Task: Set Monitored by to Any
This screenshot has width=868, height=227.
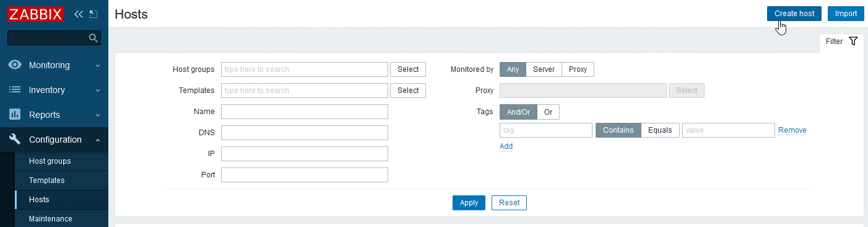Action: tap(513, 69)
